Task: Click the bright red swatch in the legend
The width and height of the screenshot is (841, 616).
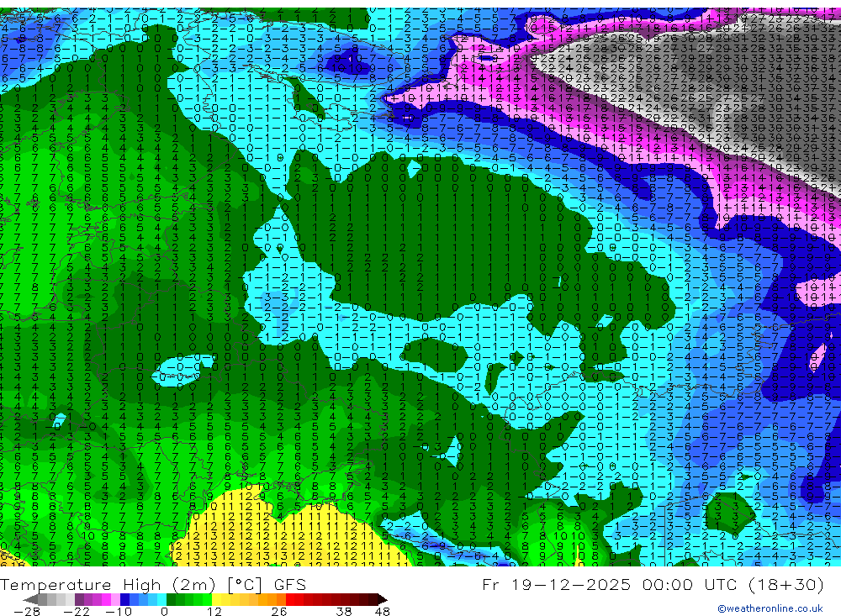Action: click(x=290, y=600)
